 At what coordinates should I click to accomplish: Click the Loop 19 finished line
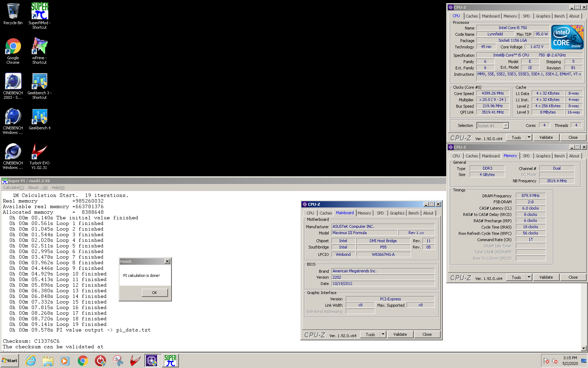tap(58, 324)
